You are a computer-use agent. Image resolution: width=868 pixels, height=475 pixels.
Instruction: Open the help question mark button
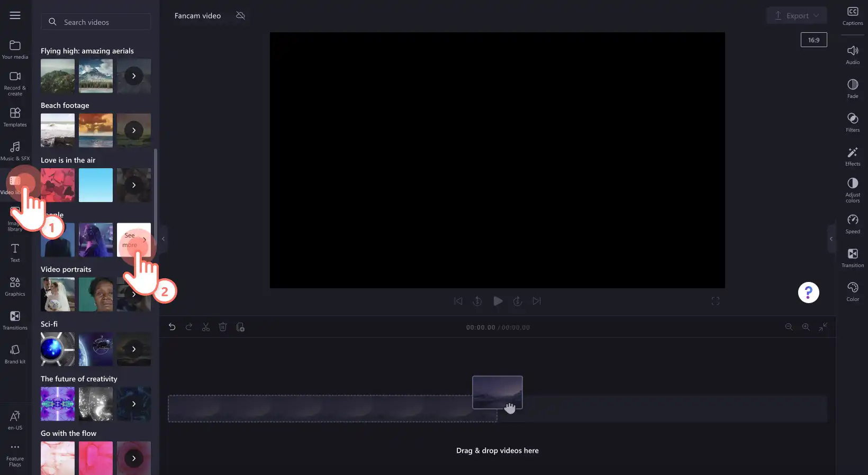tap(808, 293)
